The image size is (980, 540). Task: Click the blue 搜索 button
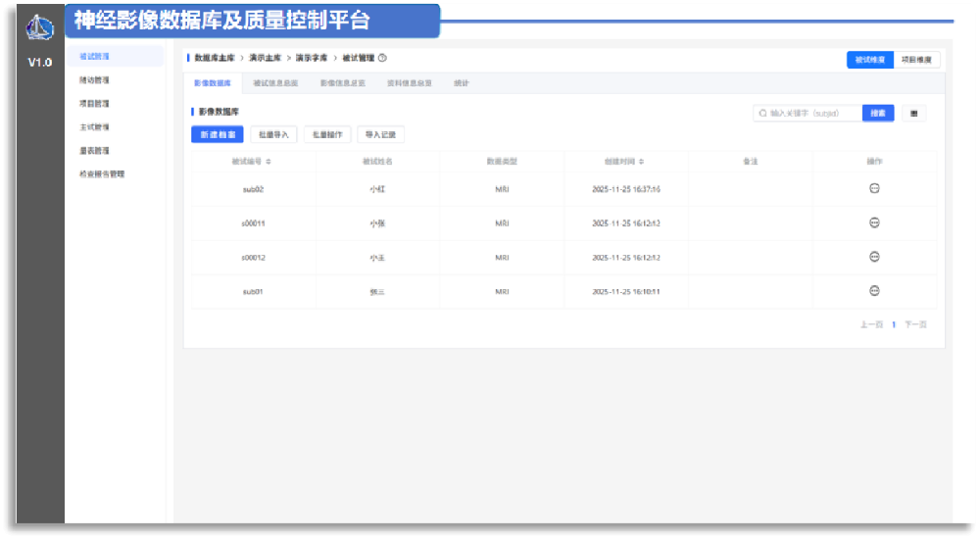pyautogui.click(x=878, y=114)
